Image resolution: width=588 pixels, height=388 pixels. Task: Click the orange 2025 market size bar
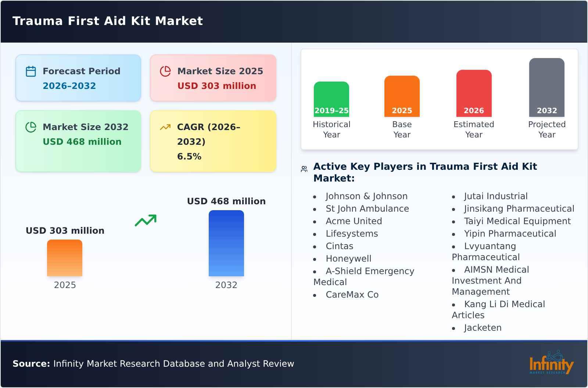[65, 258]
